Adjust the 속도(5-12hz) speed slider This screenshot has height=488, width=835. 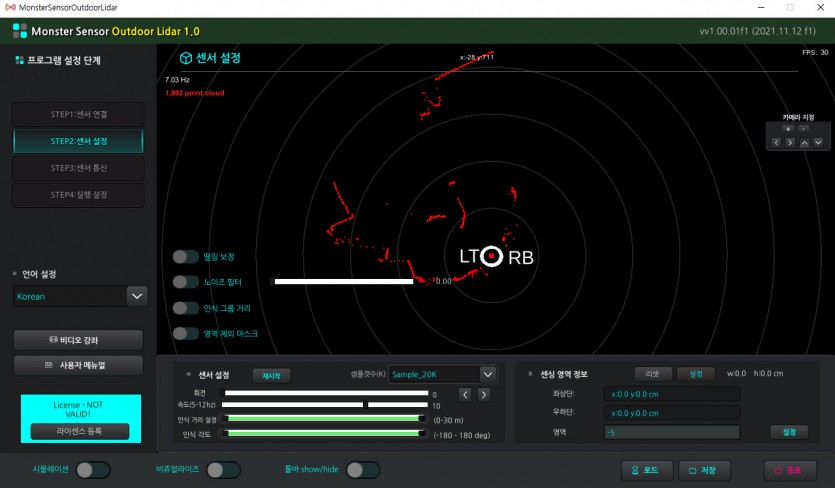pyautogui.click(x=325, y=405)
